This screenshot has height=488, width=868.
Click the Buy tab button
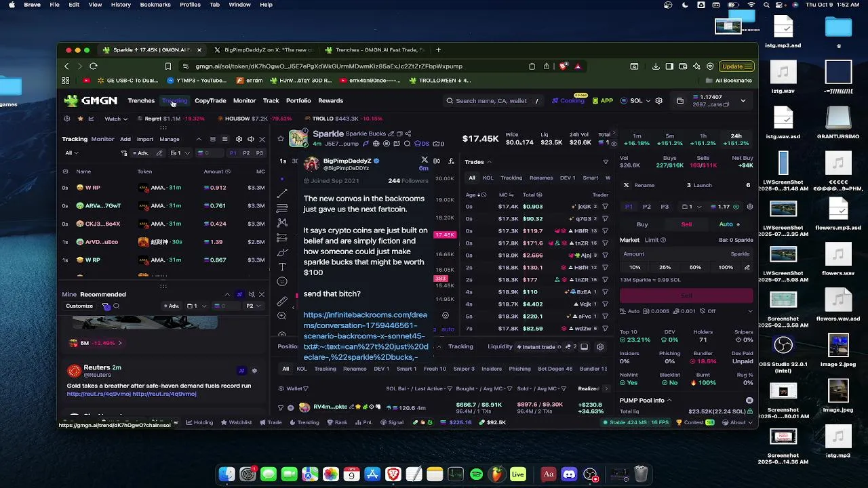[x=642, y=224]
